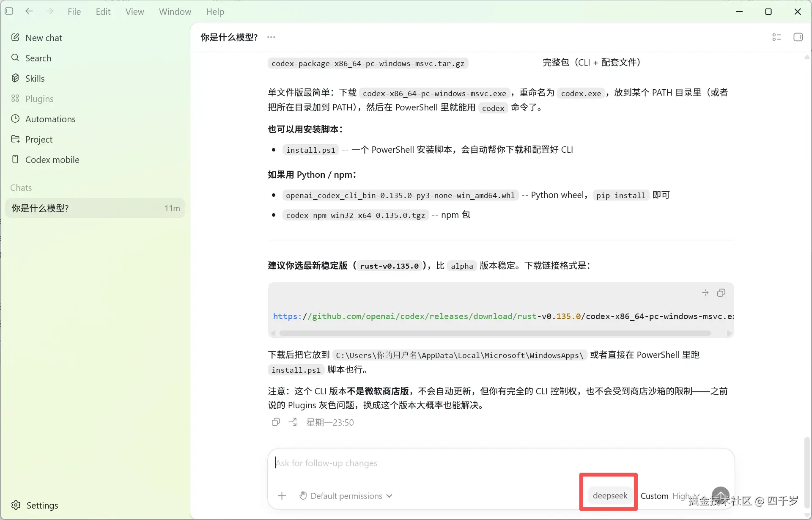Open the Edit menu

coord(103,12)
